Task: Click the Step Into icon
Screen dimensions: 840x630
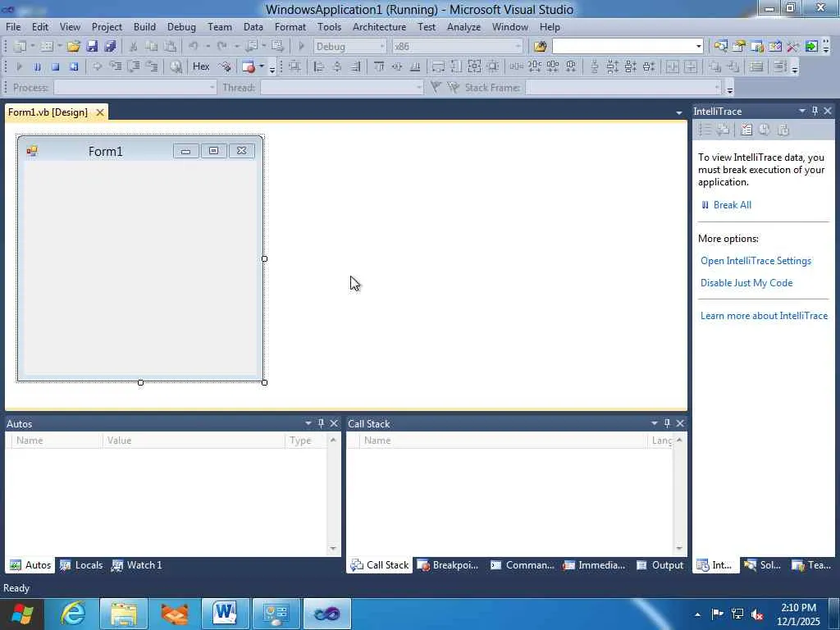Action: (x=116, y=67)
